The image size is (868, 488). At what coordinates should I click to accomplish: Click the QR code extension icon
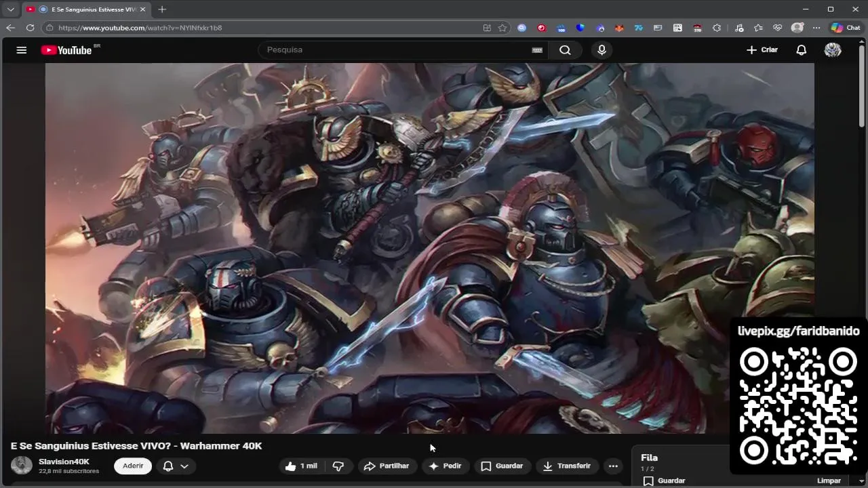tap(677, 28)
